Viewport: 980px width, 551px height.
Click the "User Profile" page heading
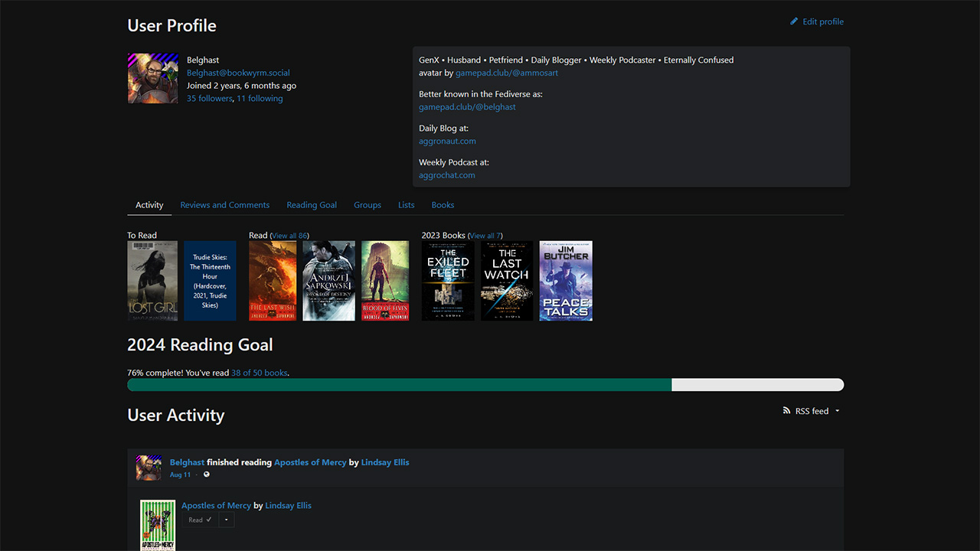tap(172, 26)
